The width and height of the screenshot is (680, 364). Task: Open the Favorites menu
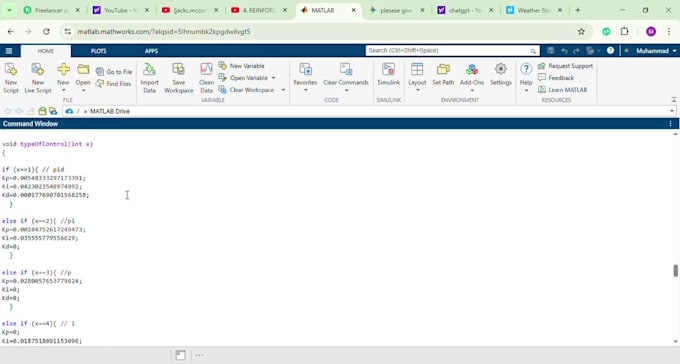click(x=305, y=78)
